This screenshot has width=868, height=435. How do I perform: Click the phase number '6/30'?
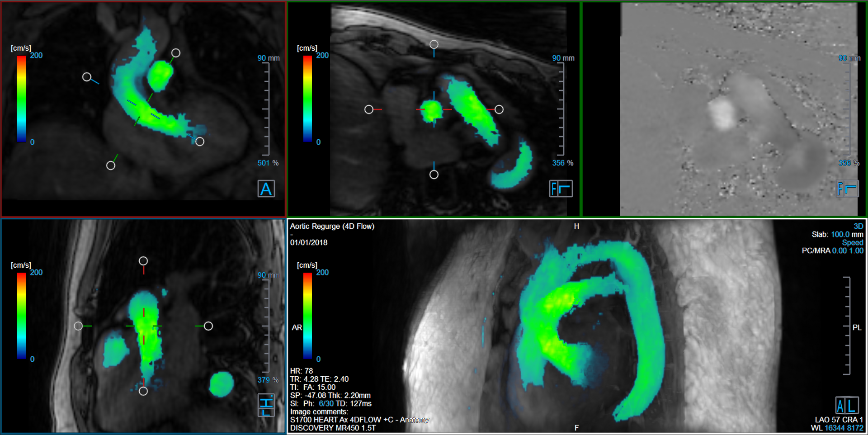click(x=326, y=403)
